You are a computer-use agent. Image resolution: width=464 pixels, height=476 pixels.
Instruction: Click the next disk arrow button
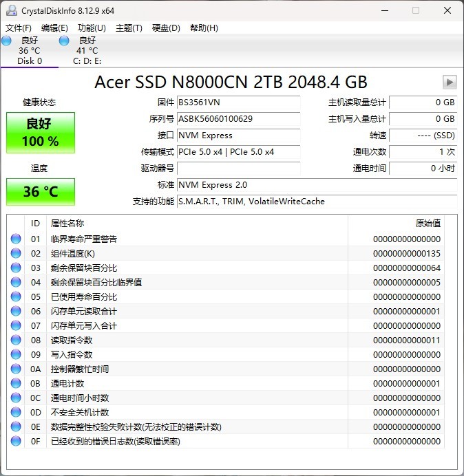point(450,83)
